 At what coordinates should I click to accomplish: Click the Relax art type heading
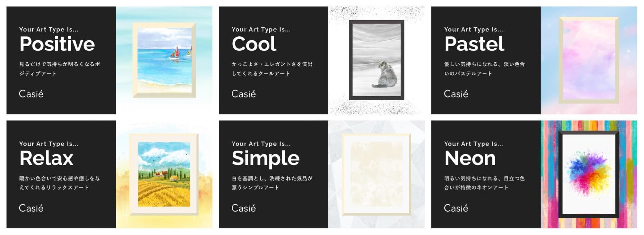(46, 158)
